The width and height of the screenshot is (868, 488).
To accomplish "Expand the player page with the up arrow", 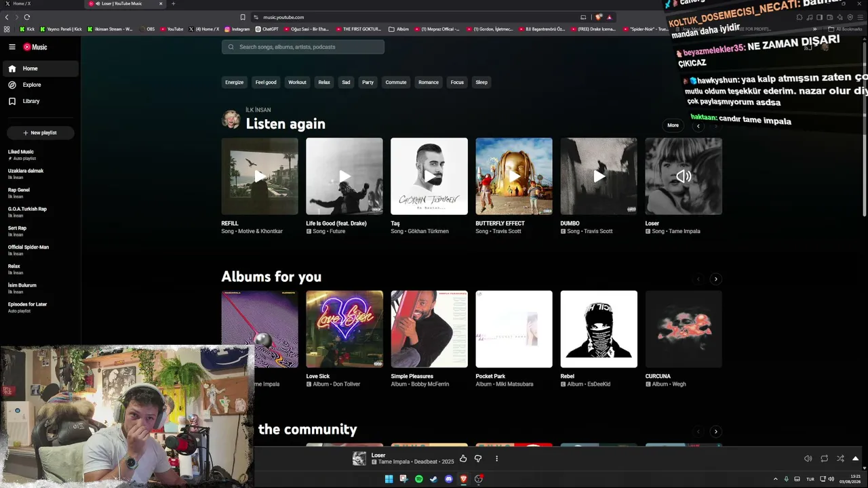I will click(855, 459).
